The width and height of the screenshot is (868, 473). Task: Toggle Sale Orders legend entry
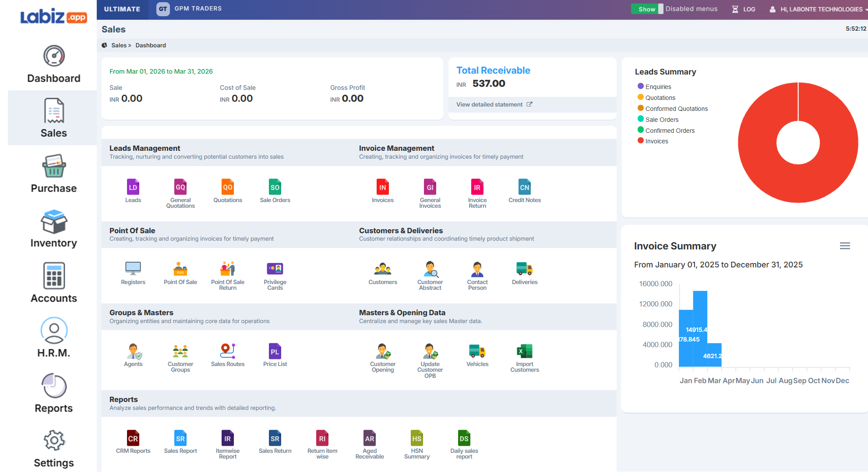(x=658, y=120)
